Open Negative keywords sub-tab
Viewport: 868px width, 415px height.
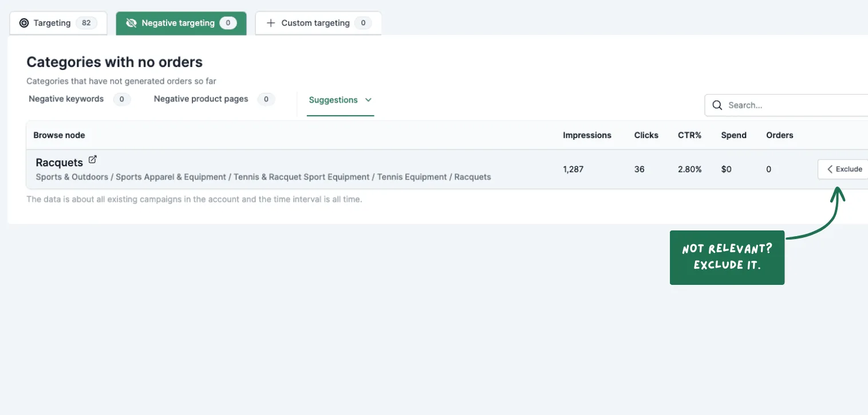[x=80, y=99]
